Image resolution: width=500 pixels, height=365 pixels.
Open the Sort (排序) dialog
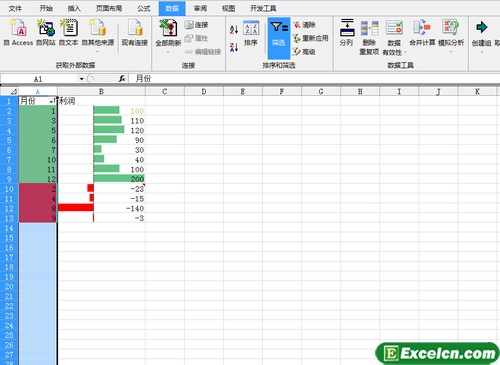(x=251, y=33)
